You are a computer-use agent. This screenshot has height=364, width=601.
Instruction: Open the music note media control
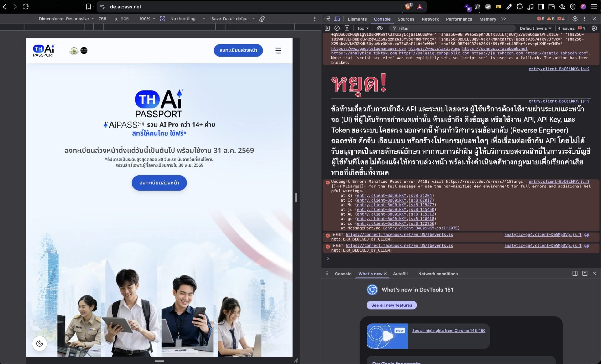[531, 7]
